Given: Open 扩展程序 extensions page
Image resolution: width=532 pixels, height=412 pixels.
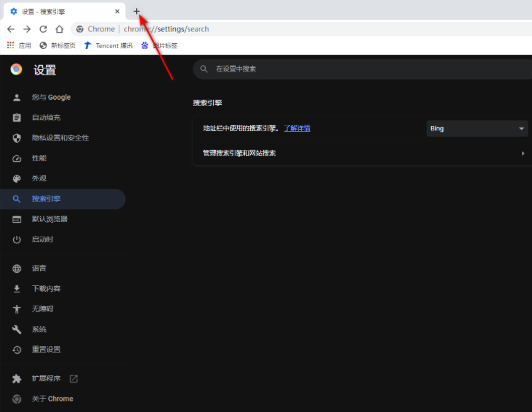Looking at the screenshot, I should pos(63,379).
